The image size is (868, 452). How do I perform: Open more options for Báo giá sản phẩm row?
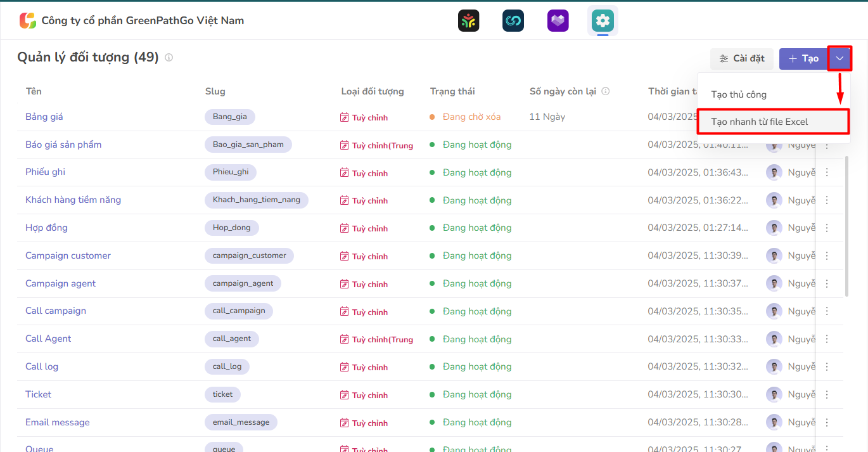[827, 145]
